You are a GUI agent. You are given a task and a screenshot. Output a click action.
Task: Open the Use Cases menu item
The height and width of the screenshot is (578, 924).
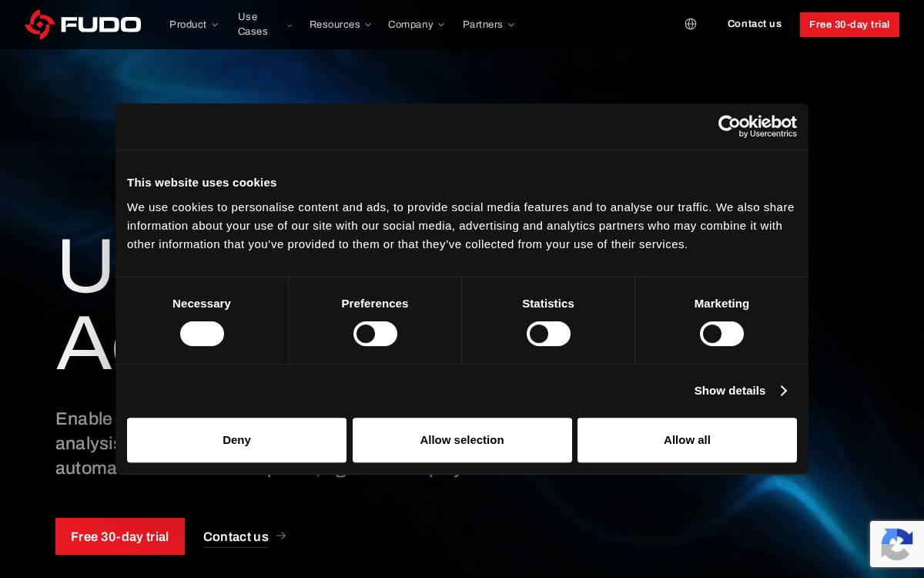click(x=253, y=24)
